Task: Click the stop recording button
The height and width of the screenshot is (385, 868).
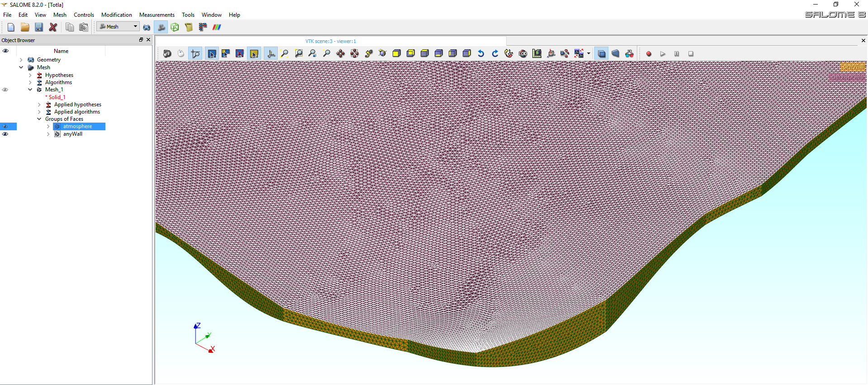Action: pos(691,53)
